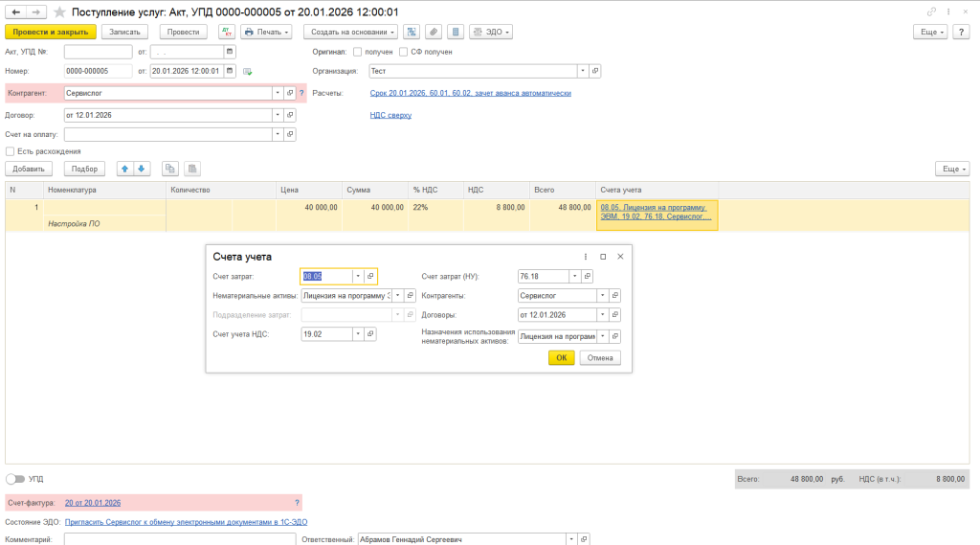Open the Создать на основании menu
980x545 pixels.
[351, 32]
